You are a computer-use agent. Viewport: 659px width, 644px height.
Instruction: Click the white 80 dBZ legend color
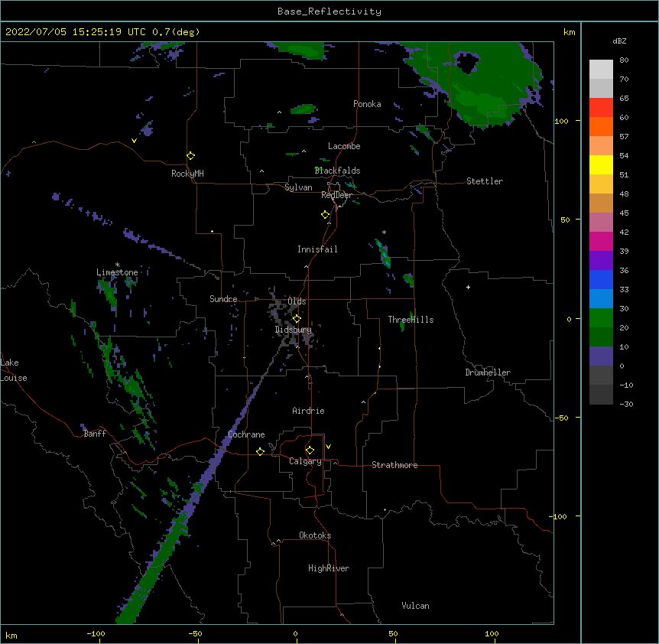pyautogui.click(x=601, y=70)
